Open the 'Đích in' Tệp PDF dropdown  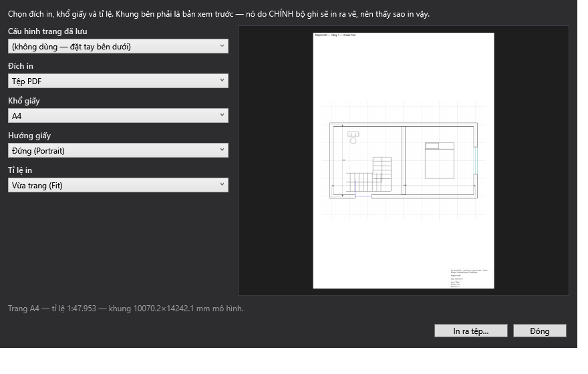tap(118, 81)
